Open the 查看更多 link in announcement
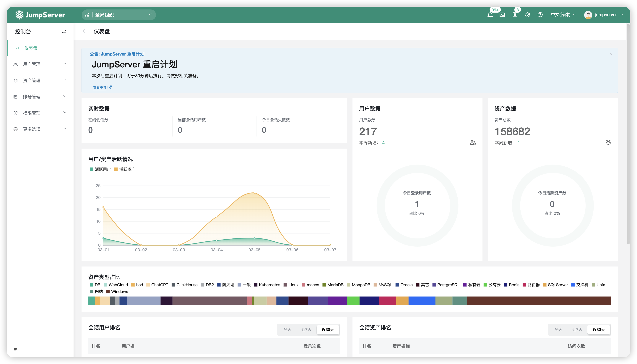Screen dimensions: 637x364 click(x=102, y=87)
